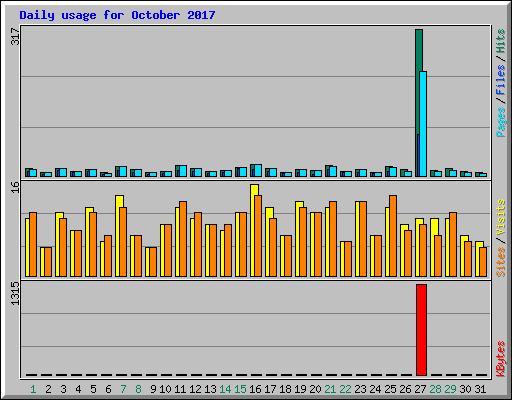Screen dimensions: 512x400
Task: Click the day label 29 on x-axis
Action: 450,389
